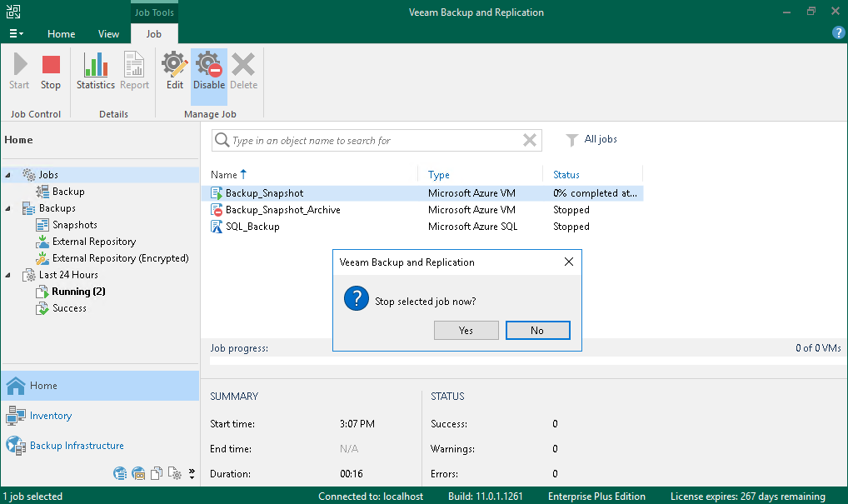Open the External Repository tree node
Image resolution: width=848 pixels, height=504 pixels.
[x=94, y=242]
